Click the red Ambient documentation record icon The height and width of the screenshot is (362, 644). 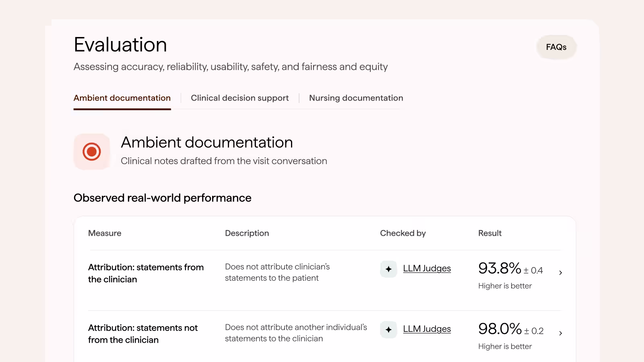point(92,152)
